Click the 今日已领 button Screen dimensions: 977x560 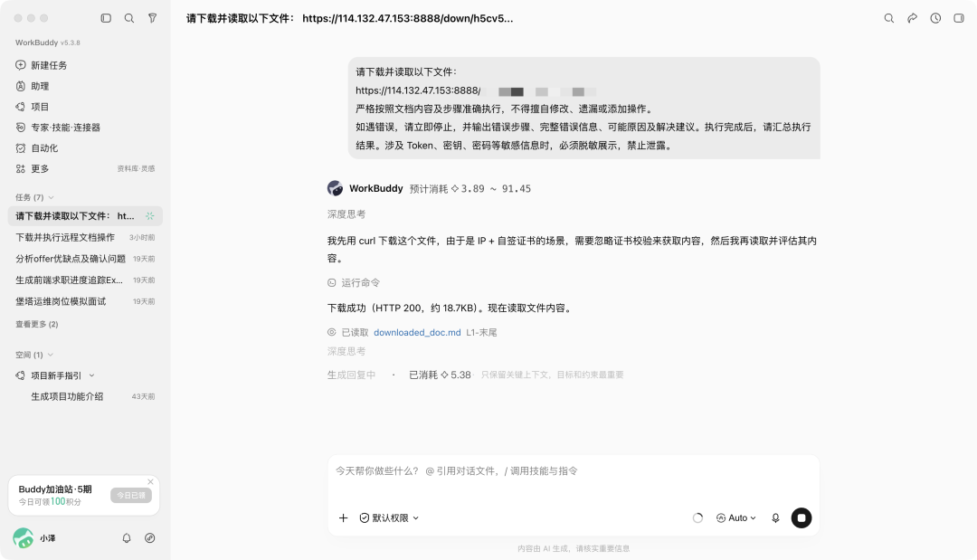(x=131, y=495)
